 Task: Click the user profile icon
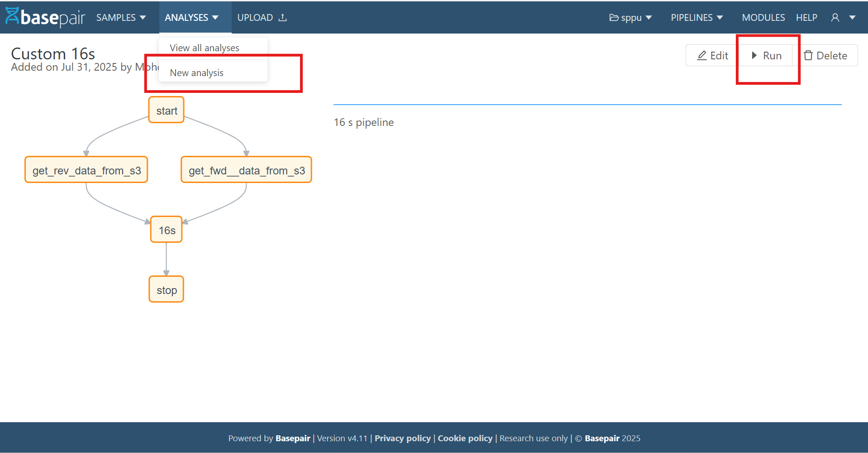(x=834, y=17)
